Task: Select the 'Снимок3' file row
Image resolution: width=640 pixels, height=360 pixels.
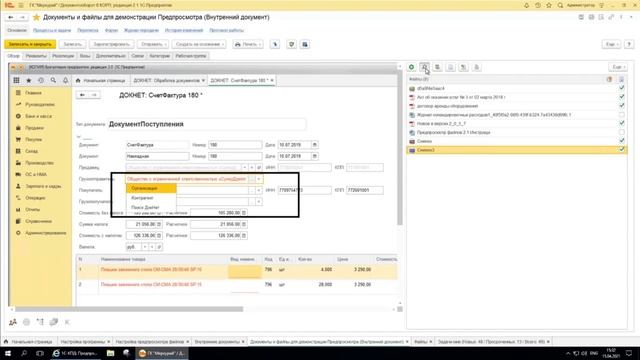Action: click(517, 150)
